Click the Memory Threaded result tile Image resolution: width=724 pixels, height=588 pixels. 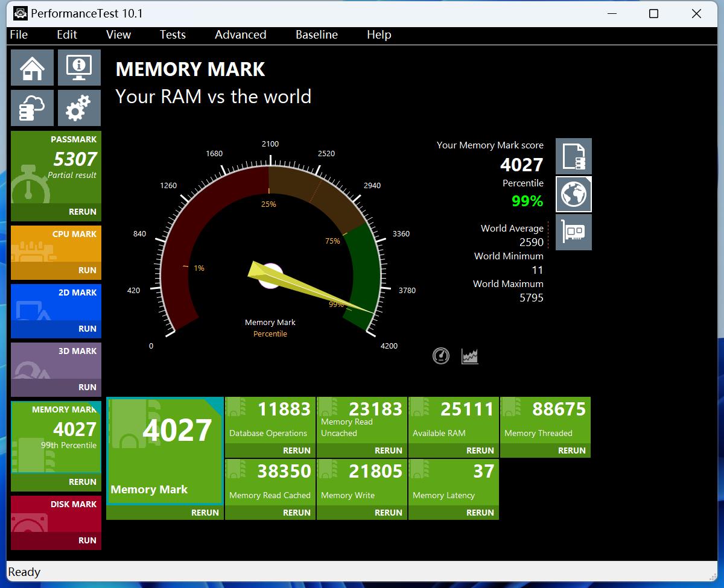(545, 420)
